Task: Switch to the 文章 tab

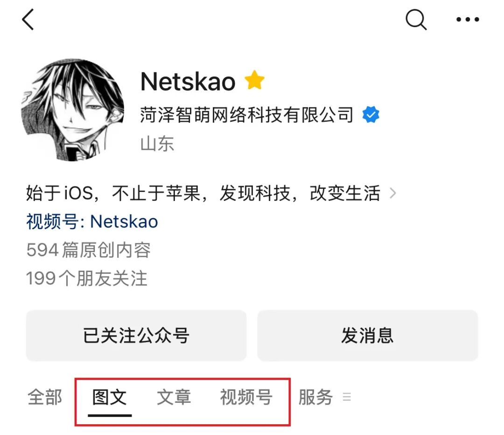Action: [174, 397]
